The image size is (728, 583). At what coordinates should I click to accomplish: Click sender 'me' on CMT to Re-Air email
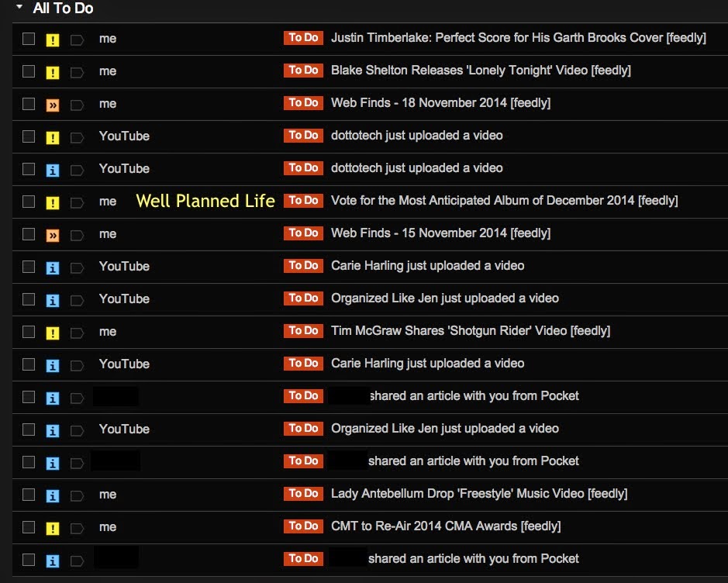(108, 527)
